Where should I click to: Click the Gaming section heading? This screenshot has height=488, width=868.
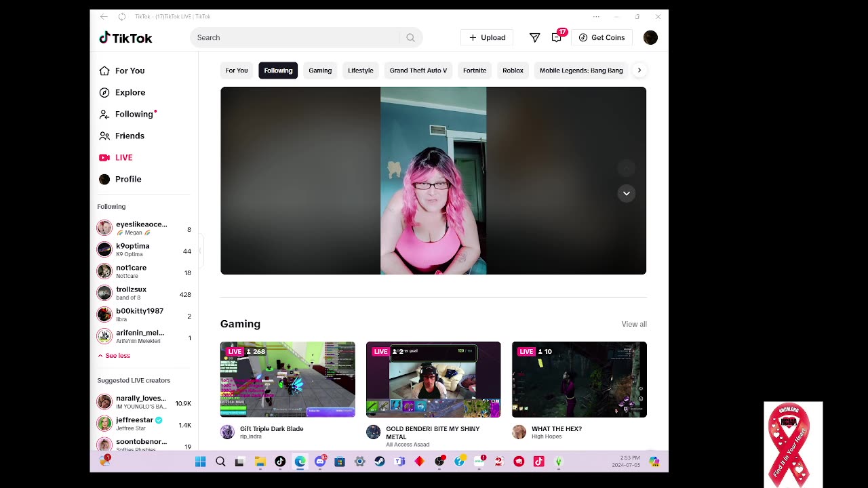tap(240, 324)
